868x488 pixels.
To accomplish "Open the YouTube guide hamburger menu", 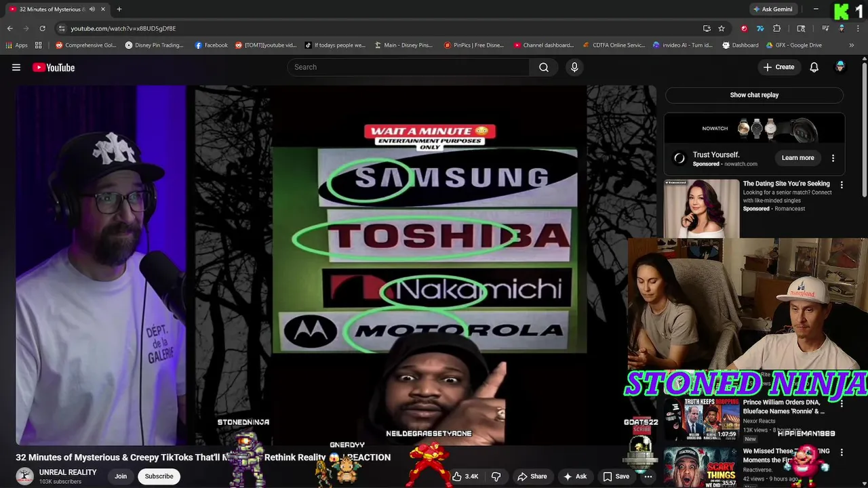I will [x=16, y=67].
